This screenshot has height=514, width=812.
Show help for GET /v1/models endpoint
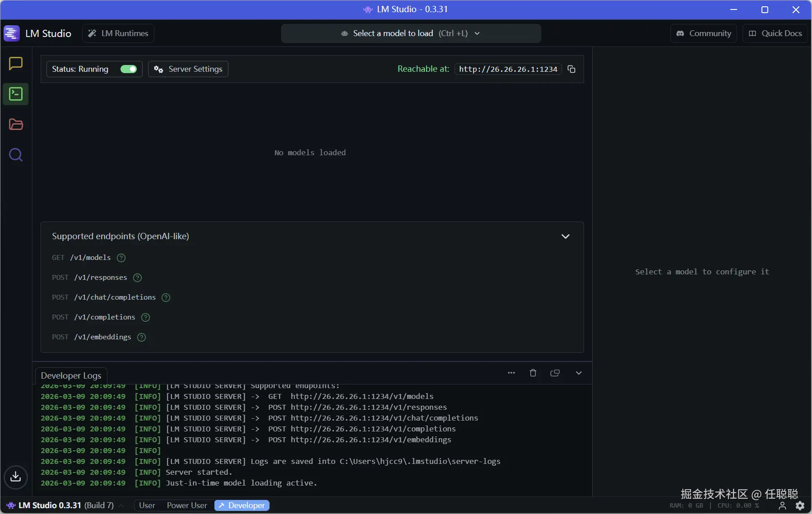121,258
